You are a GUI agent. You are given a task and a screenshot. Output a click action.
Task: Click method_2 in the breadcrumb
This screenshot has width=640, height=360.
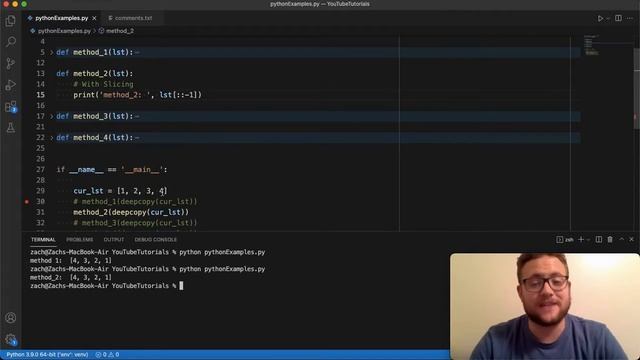(x=120, y=31)
